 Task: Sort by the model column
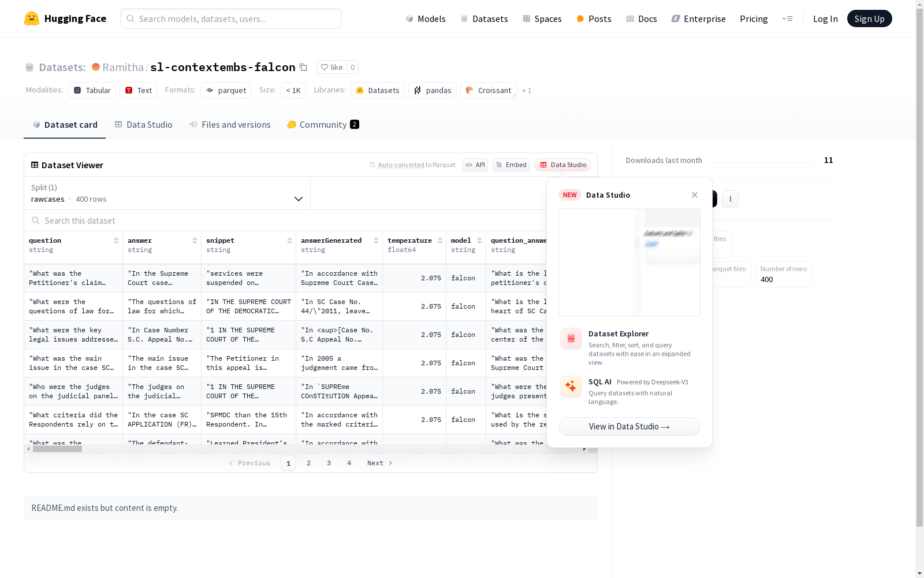pyautogui.click(x=479, y=240)
